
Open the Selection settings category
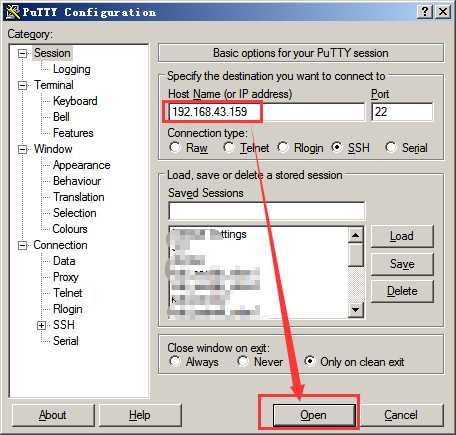pyautogui.click(x=75, y=213)
